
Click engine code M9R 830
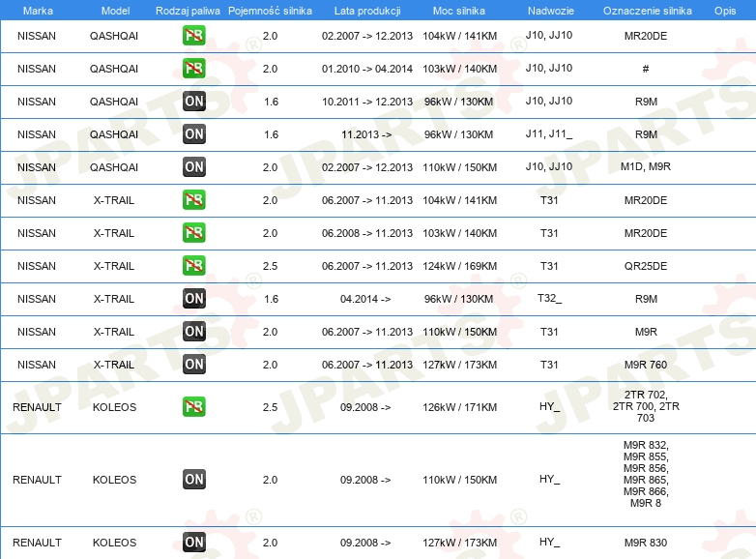(646, 543)
